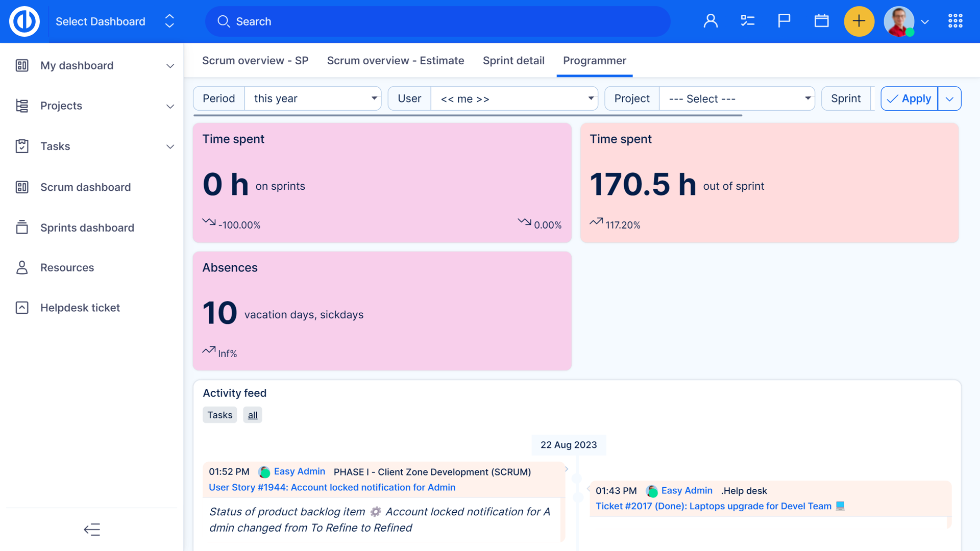980x551 pixels.
Task: Open the apps grid menu icon
Action: point(955,21)
